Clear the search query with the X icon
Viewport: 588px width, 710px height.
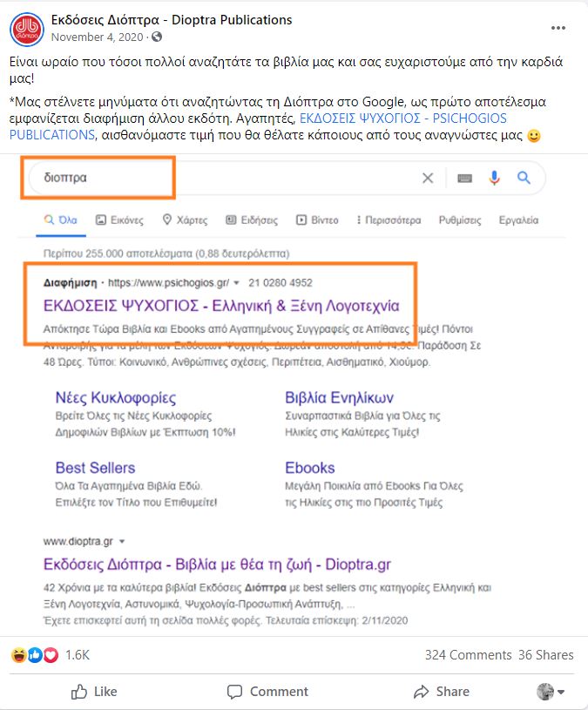click(x=428, y=178)
